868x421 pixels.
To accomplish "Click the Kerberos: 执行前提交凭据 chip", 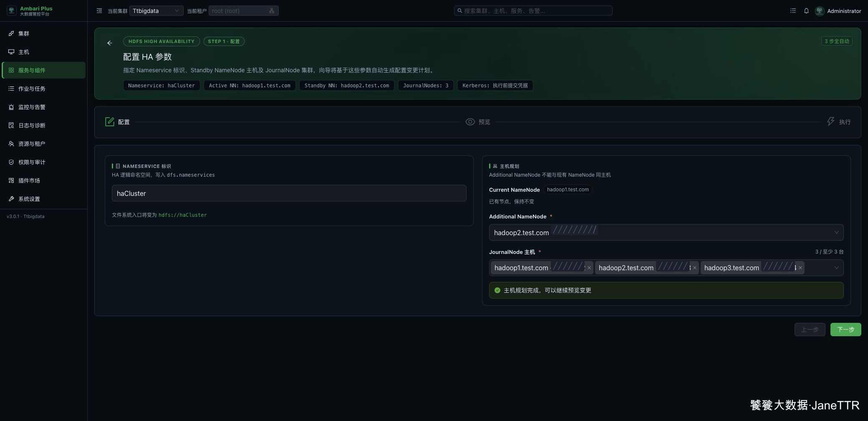I will tap(495, 86).
